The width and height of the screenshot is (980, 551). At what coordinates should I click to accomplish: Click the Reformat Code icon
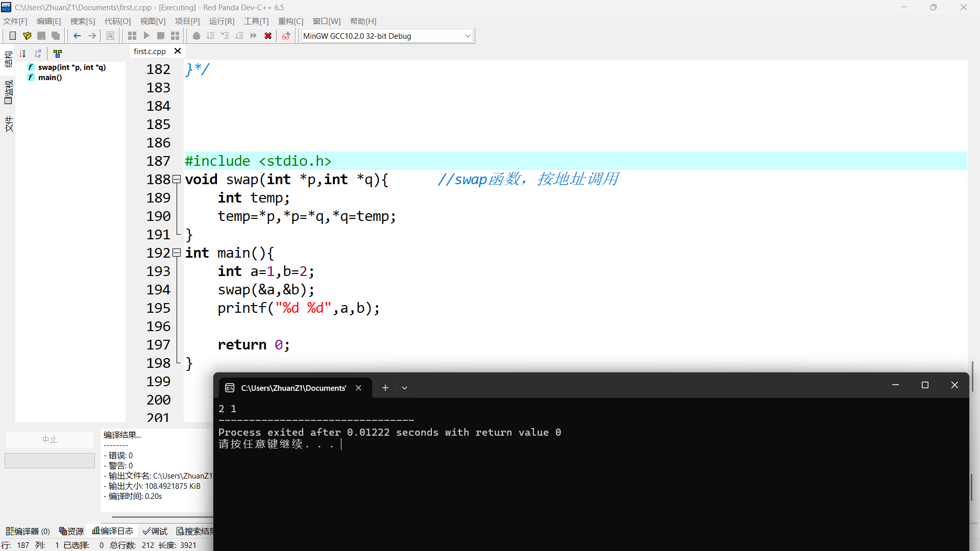[x=110, y=36]
